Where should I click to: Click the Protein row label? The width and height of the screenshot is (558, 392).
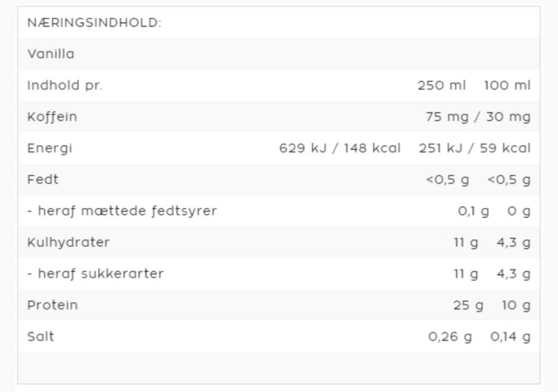[x=52, y=305]
